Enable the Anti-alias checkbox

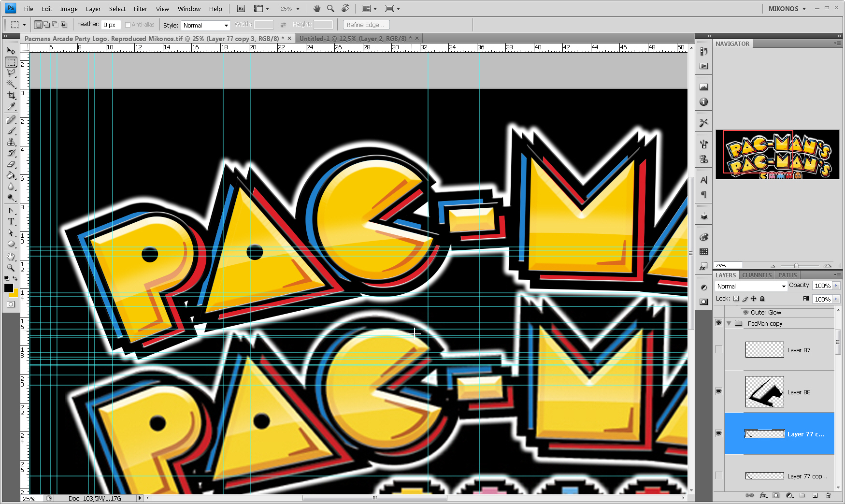(x=128, y=24)
